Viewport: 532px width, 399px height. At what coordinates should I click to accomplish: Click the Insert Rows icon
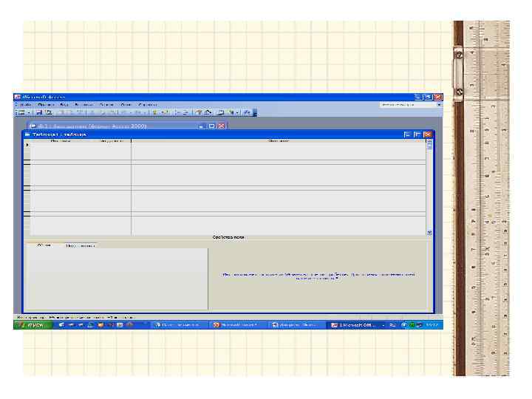click(x=177, y=112)
